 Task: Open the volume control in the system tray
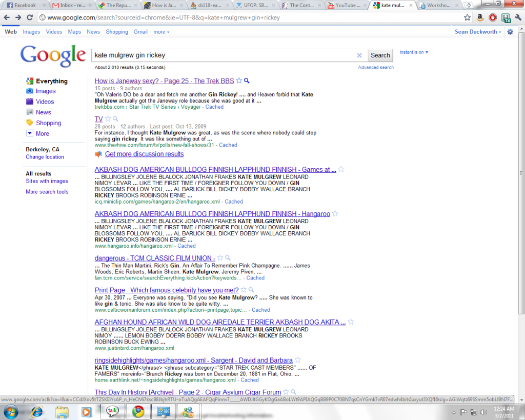click(x=483, y=412)
